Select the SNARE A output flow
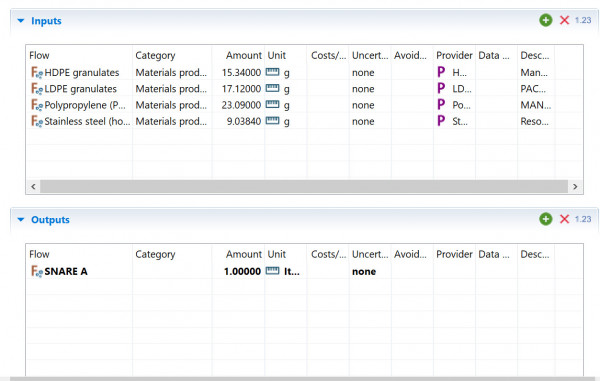Viewport: 600px width, 381px height. (66, 271)
